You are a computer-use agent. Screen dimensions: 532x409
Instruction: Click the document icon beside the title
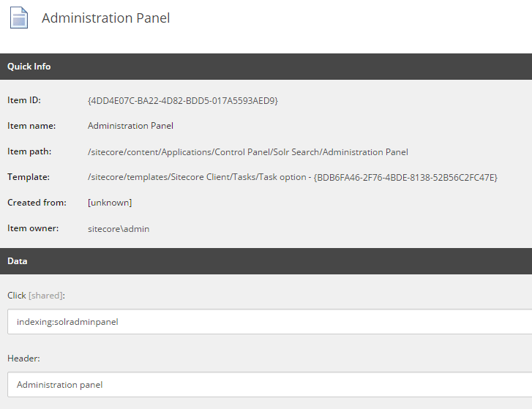(x=18, y=18)
